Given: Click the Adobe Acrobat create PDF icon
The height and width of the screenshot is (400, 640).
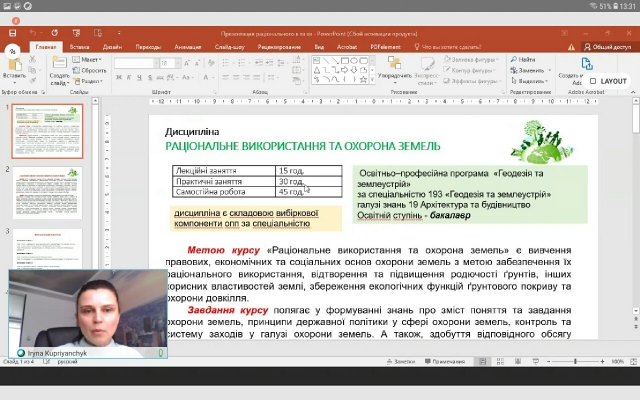Looking at the screenshot, I should (x=588, y=64).
